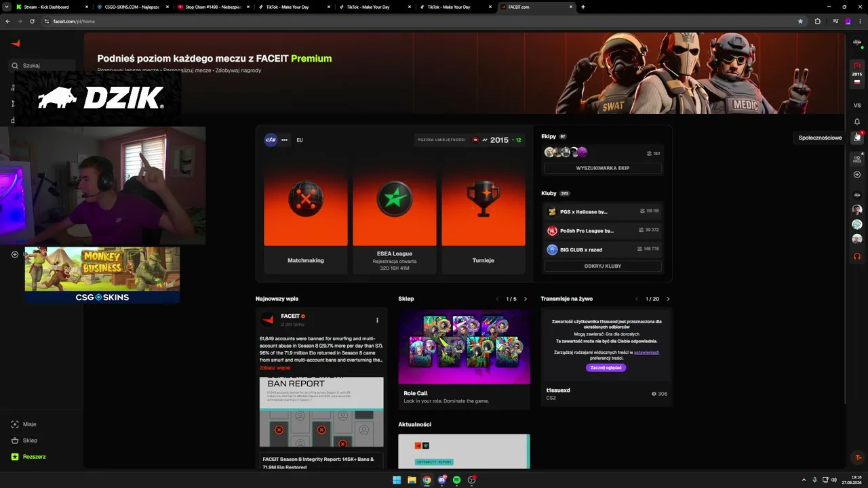
Task: Click the Zobacz więcej link in the post
Action: pyautogui.click(x=275, y=368)
